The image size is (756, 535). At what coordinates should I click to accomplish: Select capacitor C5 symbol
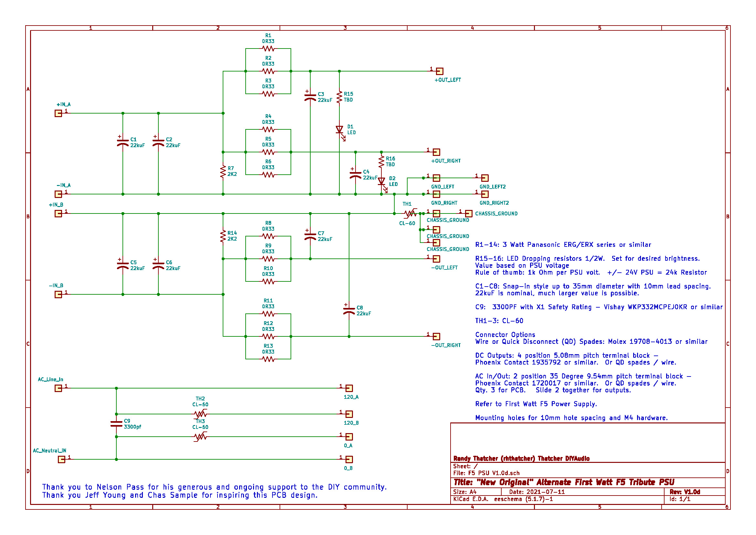click(123, 265)
